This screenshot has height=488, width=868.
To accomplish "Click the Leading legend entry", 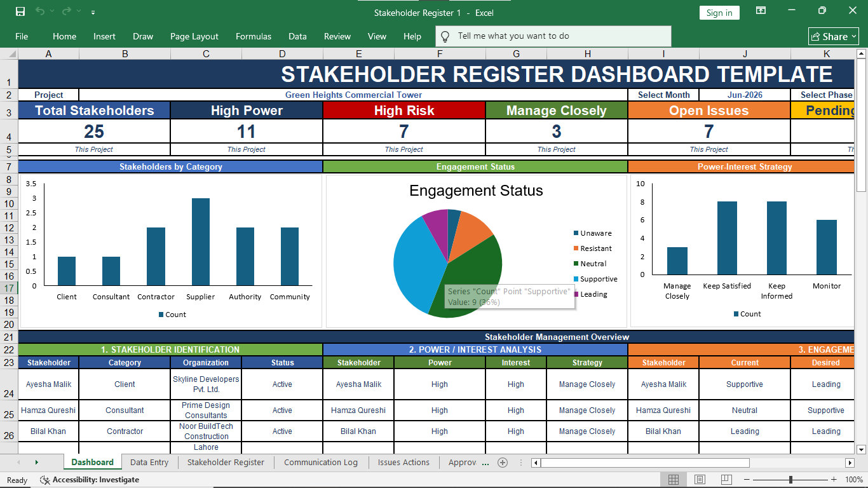I will coord(590,294).
